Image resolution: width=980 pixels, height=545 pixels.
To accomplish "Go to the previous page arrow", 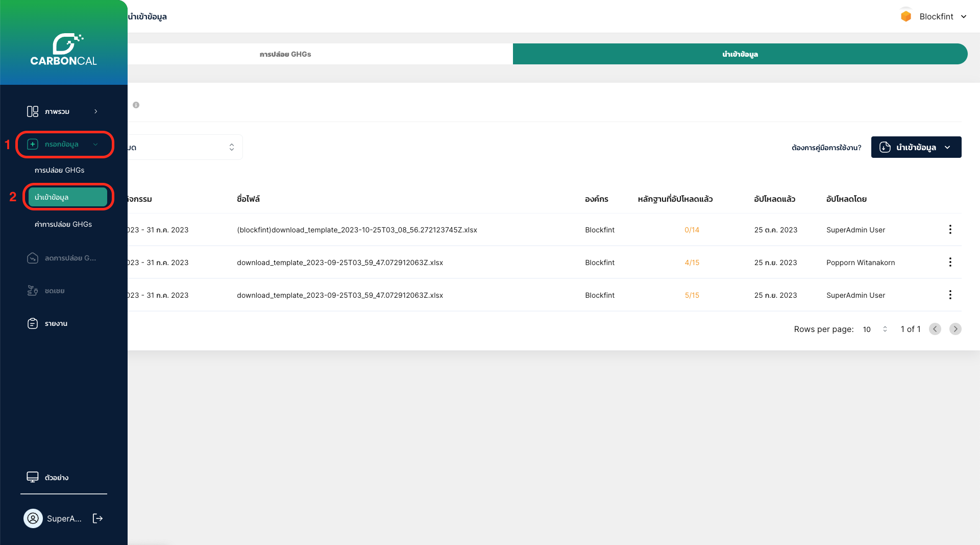I will point(935,329).
